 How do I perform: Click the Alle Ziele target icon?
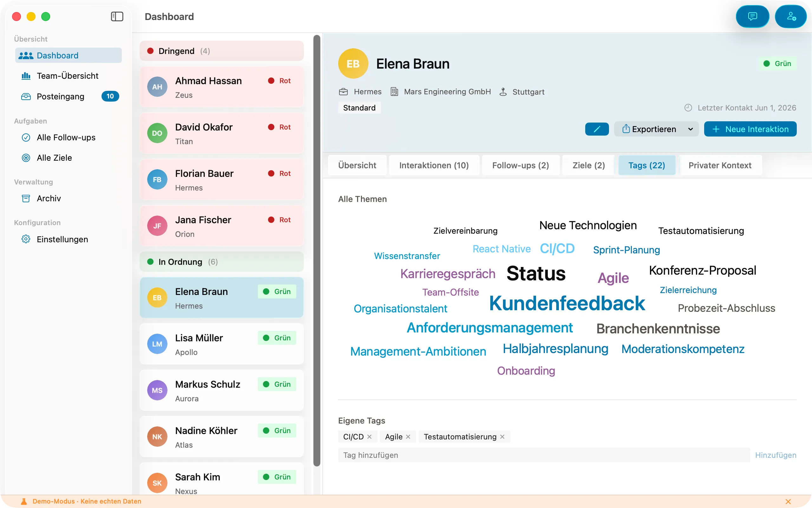point(26,157)
